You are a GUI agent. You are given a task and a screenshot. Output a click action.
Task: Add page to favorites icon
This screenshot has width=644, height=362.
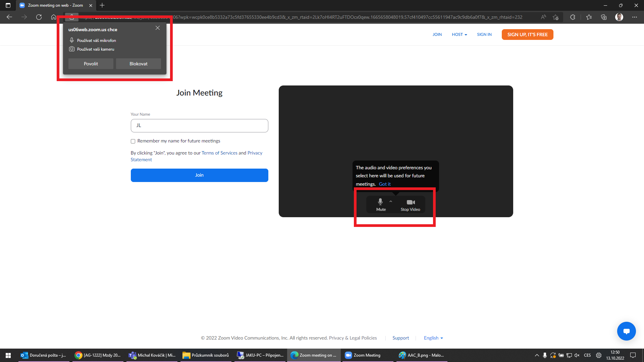(556, 17)
